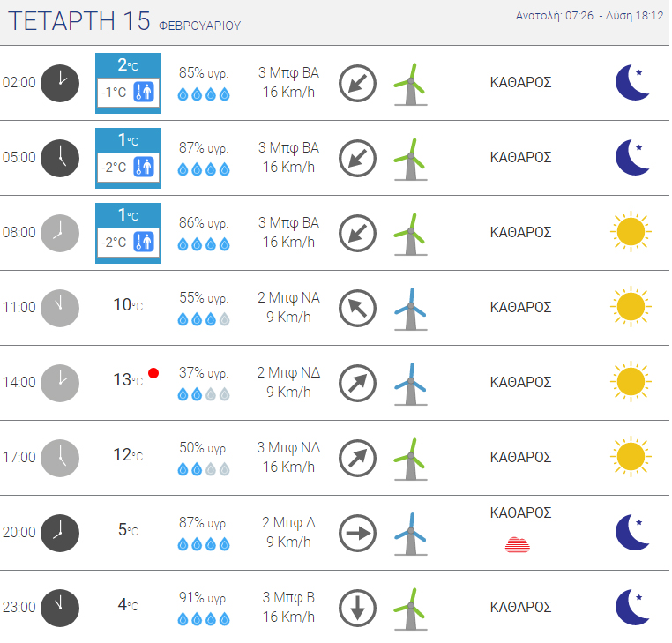This screenshot has width=672, height=643.
Task: Click the moon icon in the 02:00 row
Action: (x=632, y=82)
